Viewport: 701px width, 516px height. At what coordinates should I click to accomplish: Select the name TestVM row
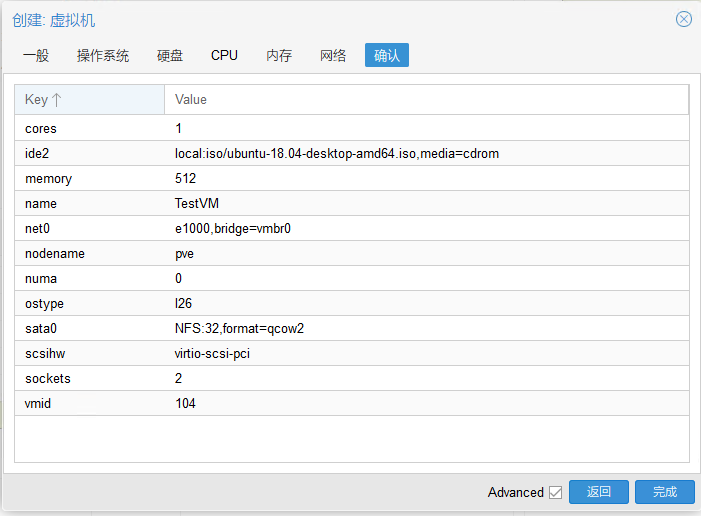coord(351,203)
